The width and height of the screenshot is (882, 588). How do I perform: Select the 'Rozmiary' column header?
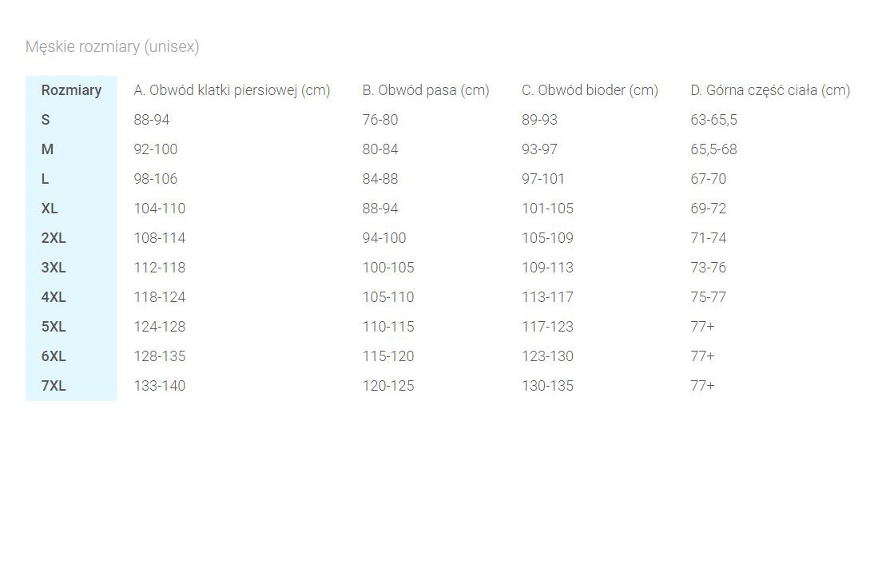point(71,90)
